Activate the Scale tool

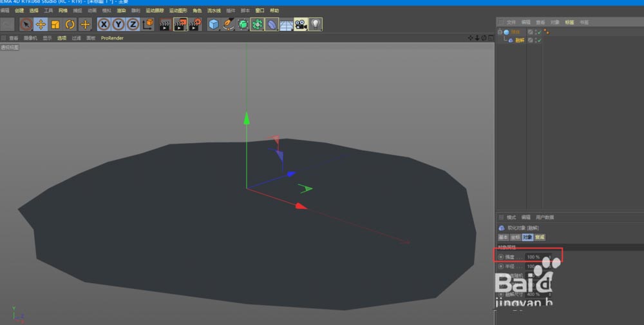tap(55, 25)
